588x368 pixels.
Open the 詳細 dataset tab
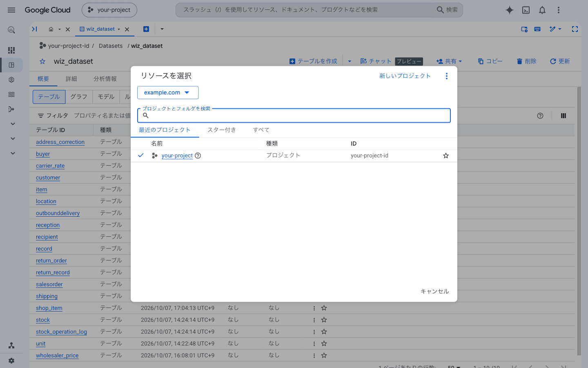(x=71, y=79)
